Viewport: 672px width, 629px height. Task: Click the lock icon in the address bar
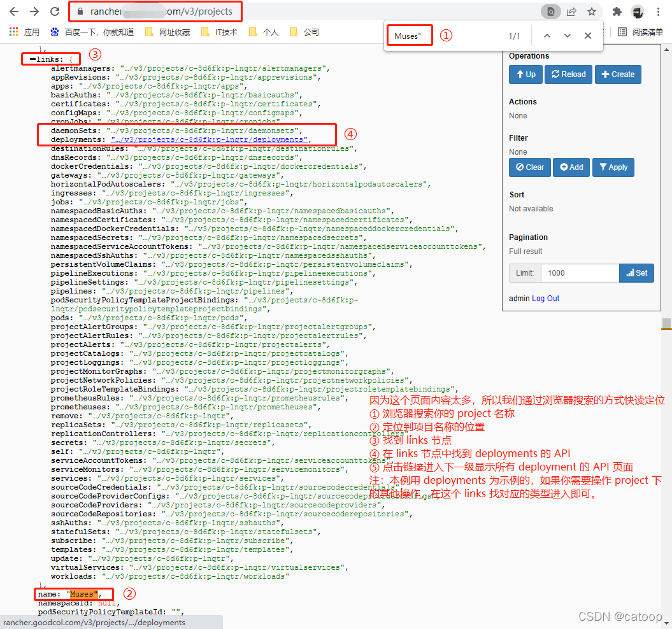pos(80,11)
